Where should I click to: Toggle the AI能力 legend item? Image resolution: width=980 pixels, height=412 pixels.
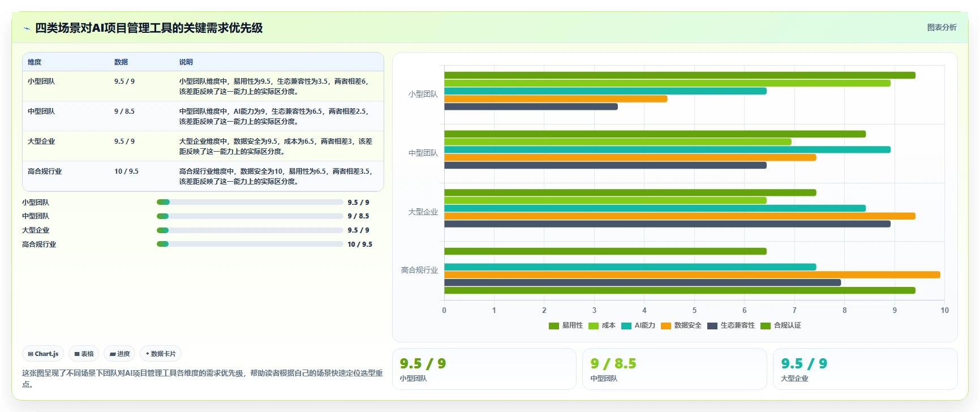(x=638, y=325)
